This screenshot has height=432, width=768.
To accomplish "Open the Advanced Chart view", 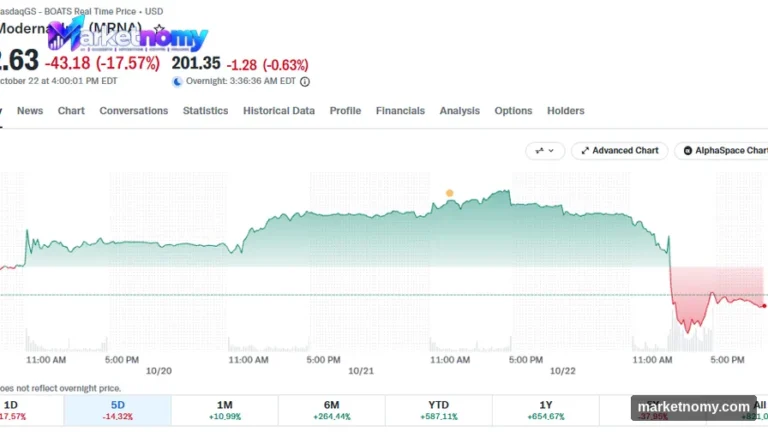I will 620,151.
